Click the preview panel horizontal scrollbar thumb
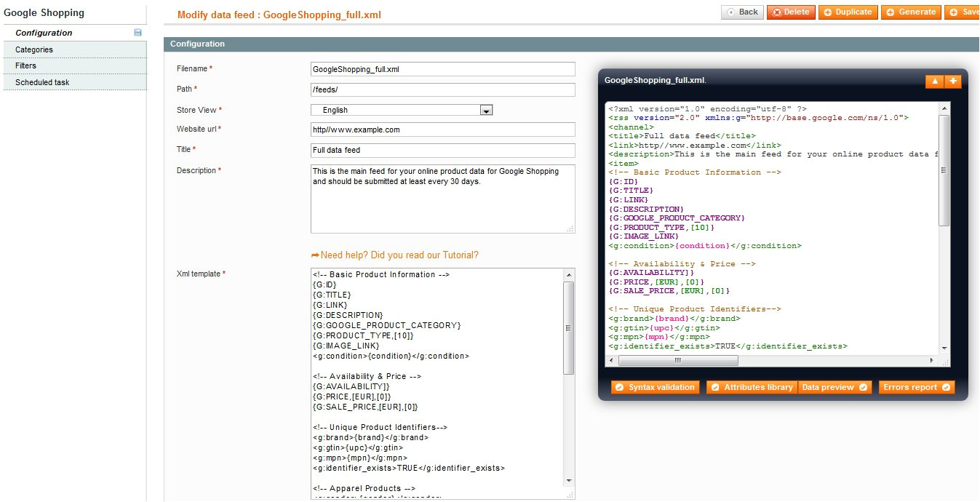 click(x=678, y=361)
